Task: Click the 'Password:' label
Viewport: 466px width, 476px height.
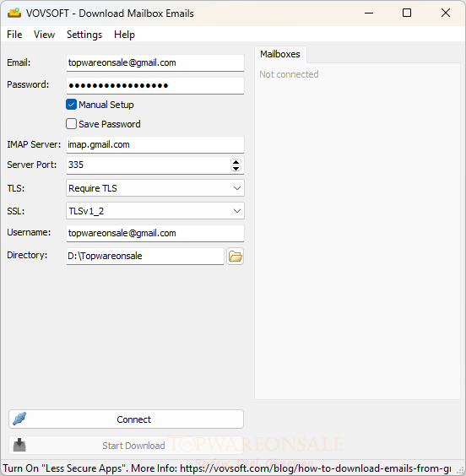Action: coord(28,84)
